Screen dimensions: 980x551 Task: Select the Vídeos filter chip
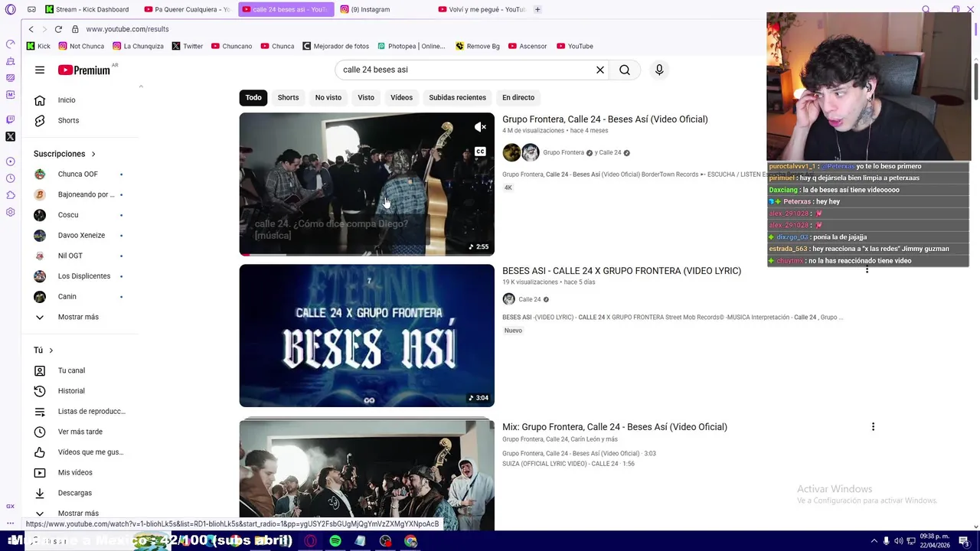(x=401, y=97)
